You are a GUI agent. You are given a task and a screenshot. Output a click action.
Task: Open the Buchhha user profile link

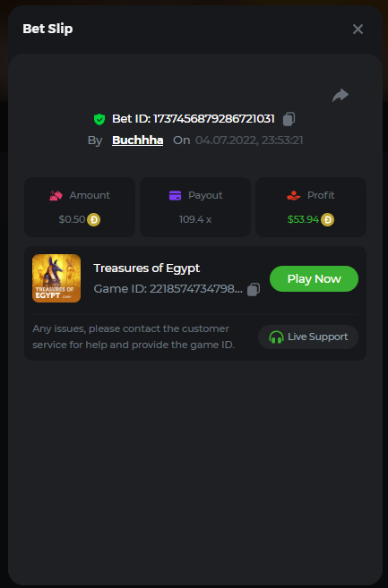pyautogui.click(x=137, y=141)
